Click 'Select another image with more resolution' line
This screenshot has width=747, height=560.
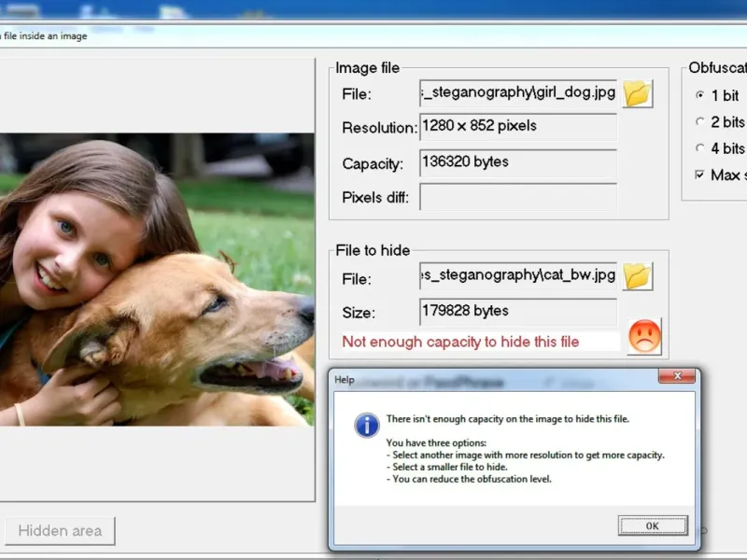525,455
